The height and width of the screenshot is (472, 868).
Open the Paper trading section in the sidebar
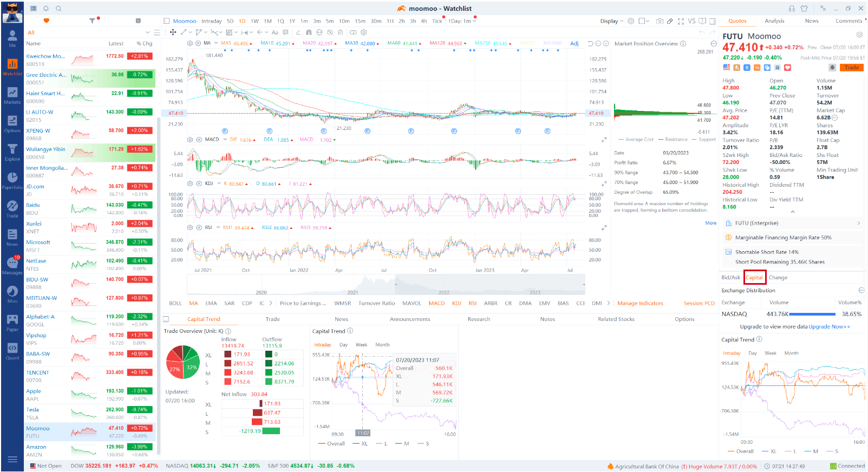pos(12,322)
